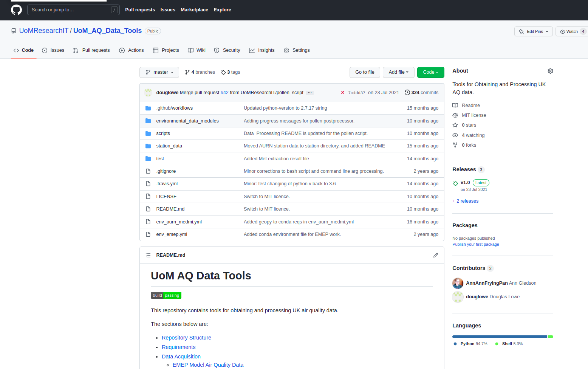Open the 324 commits history
The height and width of the screenshot is (369, 588).
tap(421, 93)
